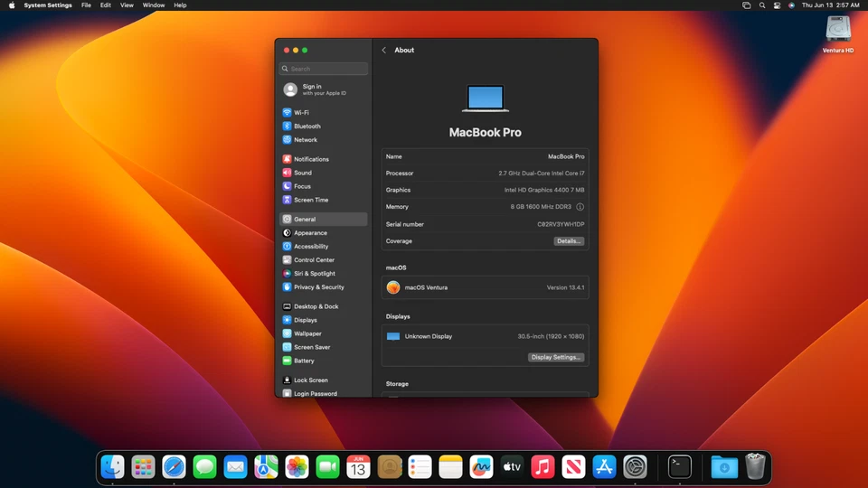Open Terminal from the Dock
This screenshot has height=488, width=868.
coord(680,467)
